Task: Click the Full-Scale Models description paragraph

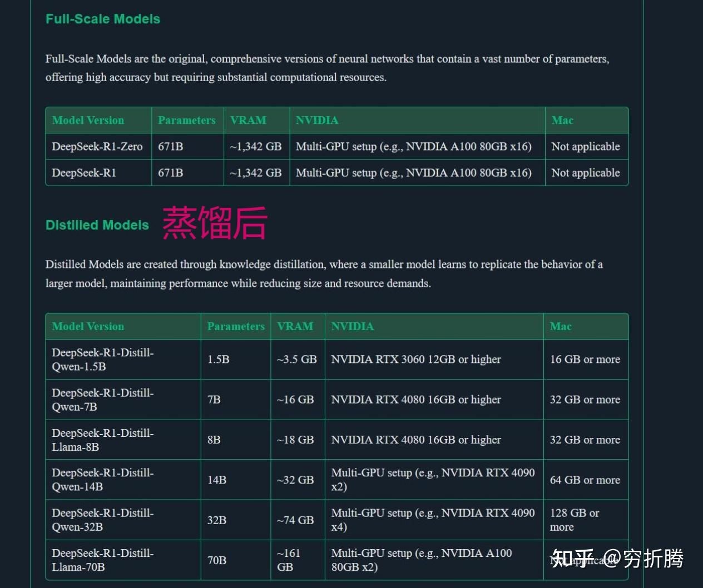Action: 328,68
